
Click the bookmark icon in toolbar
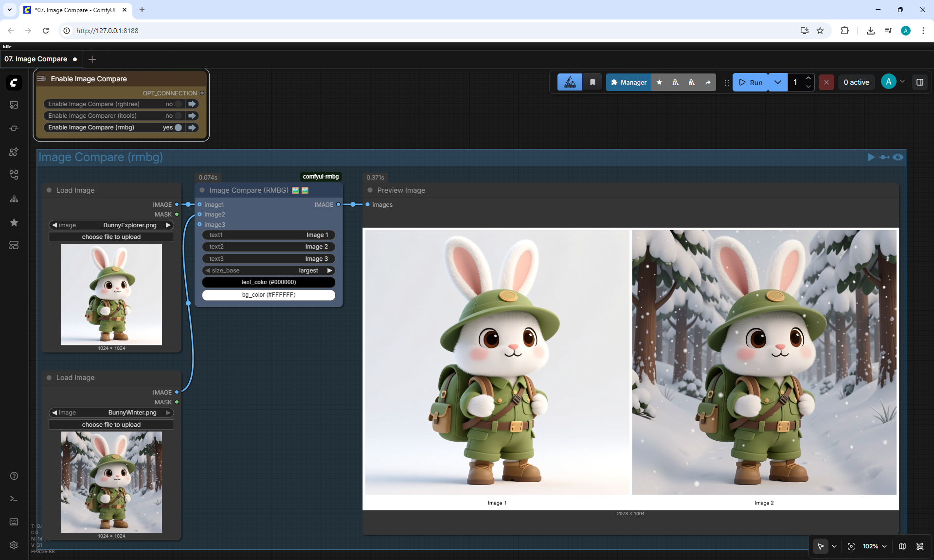593,82
